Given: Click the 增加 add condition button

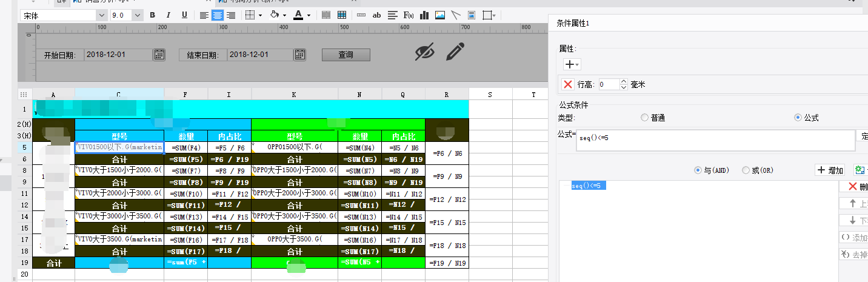Looking at the screenshot, I should (x=830, y=170).
